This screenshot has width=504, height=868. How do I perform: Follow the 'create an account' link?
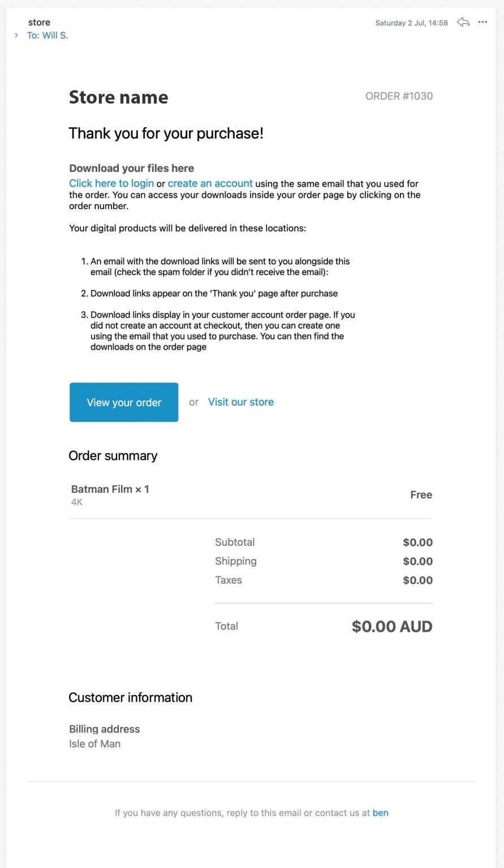point(210,184)
